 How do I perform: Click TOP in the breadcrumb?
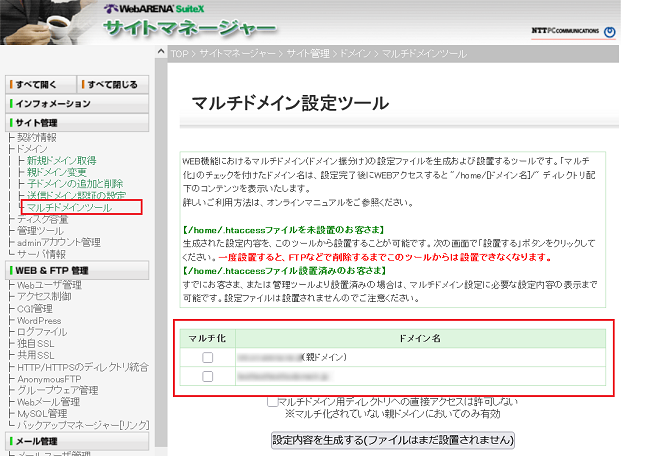(x=179, y=54)
